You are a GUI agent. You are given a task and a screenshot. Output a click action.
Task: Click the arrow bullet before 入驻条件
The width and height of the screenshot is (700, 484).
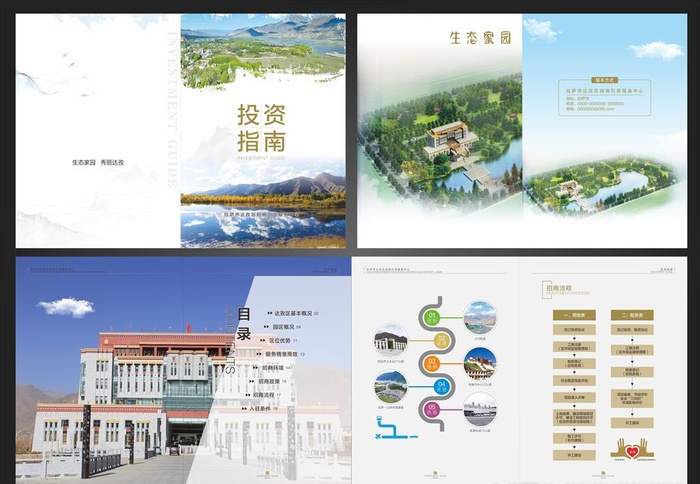pyautogui.click(x=245, y=409)
